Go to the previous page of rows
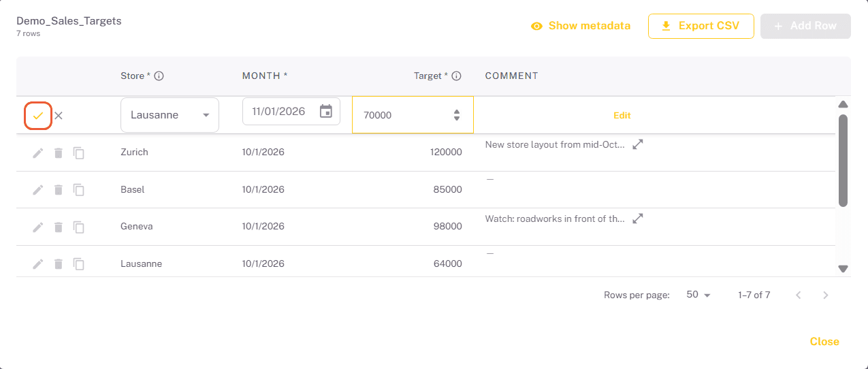This screenshot has width=868, height=369. pyautogui.click(x=799, y=295)
